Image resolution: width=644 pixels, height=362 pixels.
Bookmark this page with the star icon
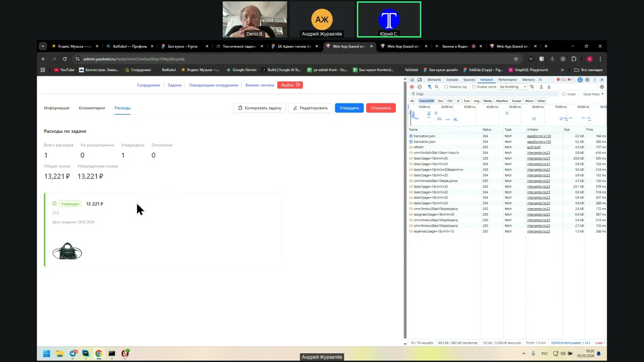(x=516, y=59)
